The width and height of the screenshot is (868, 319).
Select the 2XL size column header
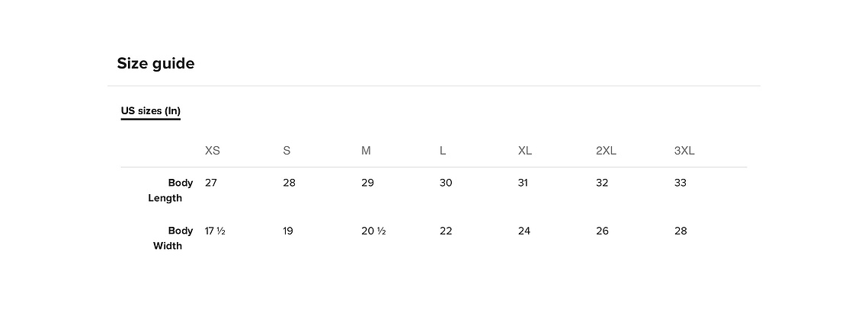point(606,151)
